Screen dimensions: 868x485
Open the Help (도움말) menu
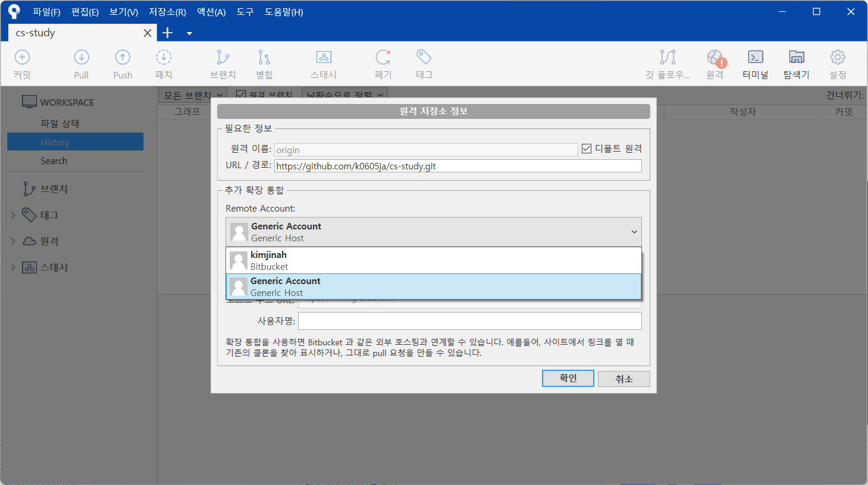[x=284, y=12]
